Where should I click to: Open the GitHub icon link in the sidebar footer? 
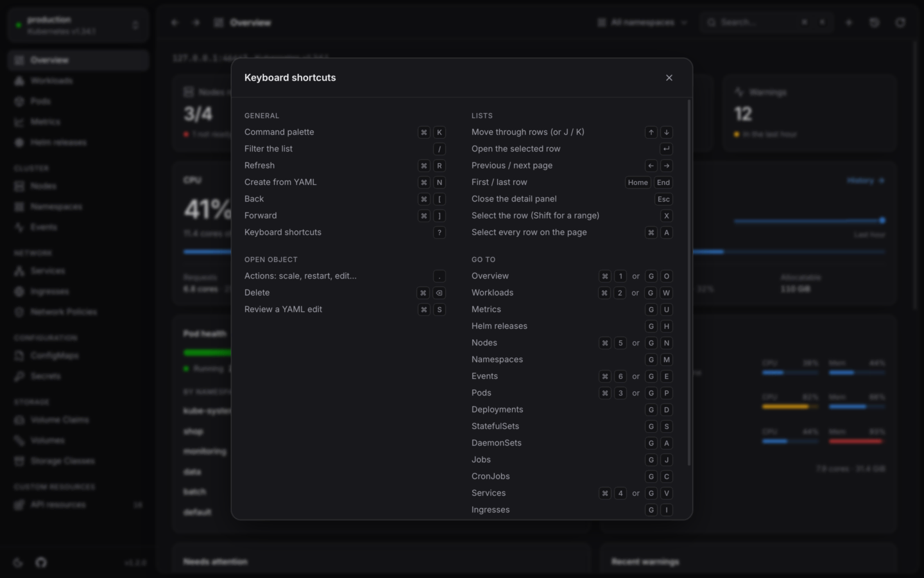[41, 563]
